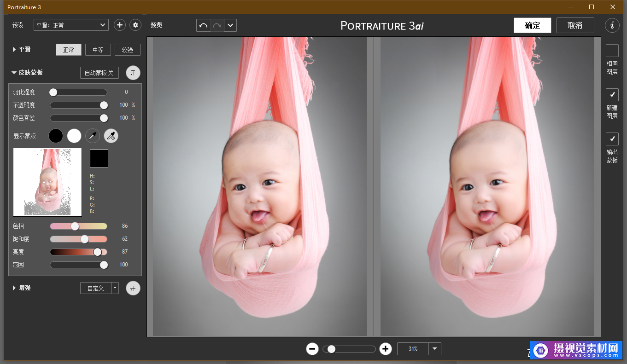Click the 羽化强度 value 0
The image size is (627, 364).
coord(126,92)
